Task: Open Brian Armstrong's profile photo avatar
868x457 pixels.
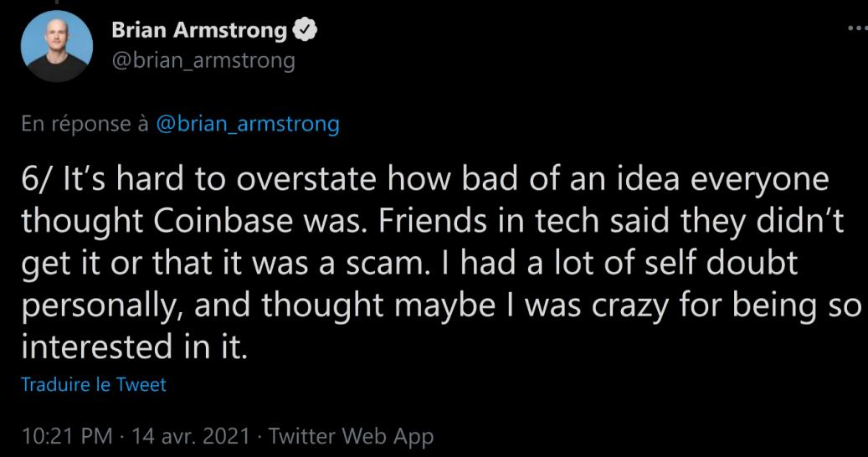Action: (x=56, y=47)
